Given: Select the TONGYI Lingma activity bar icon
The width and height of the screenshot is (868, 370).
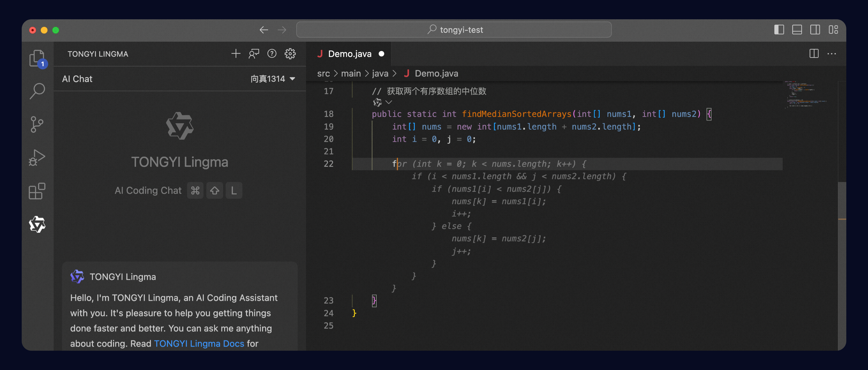Looking at the screenshot, I should (x=37, y=224).
